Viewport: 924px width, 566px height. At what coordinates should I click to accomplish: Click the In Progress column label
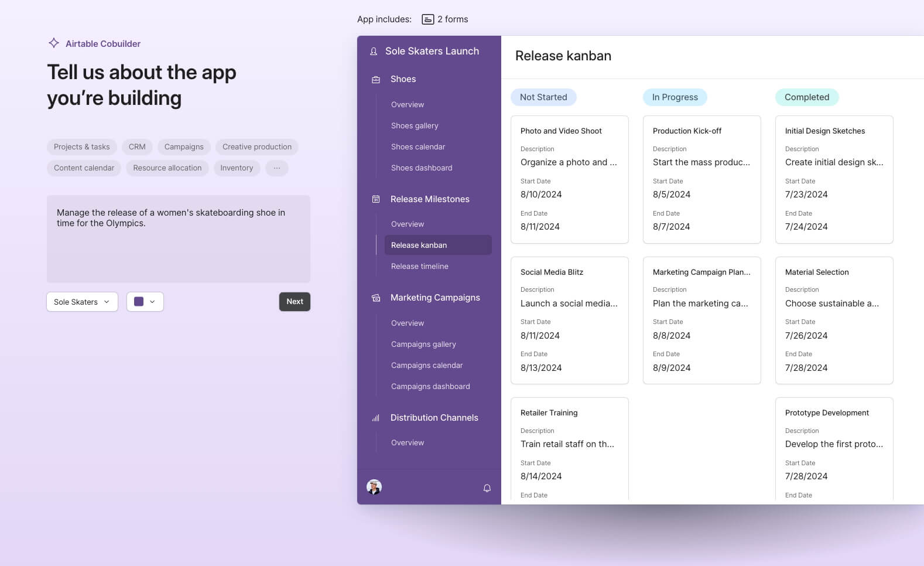[675, 97]
